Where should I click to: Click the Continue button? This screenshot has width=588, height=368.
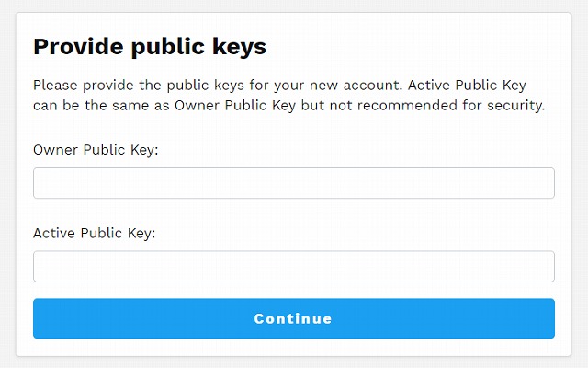[x=294, y=318]
